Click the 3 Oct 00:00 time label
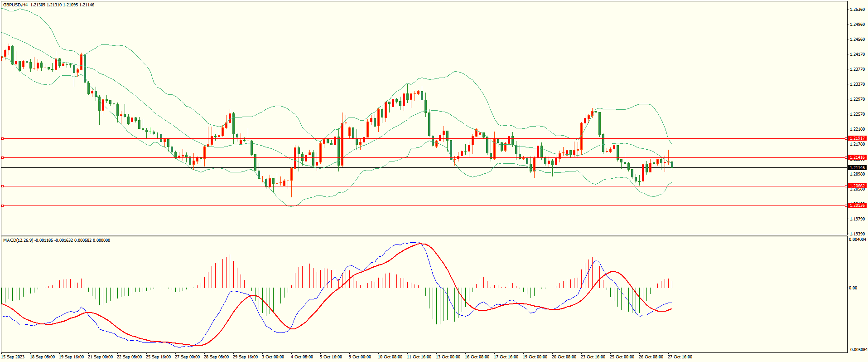 coord(273,357)
